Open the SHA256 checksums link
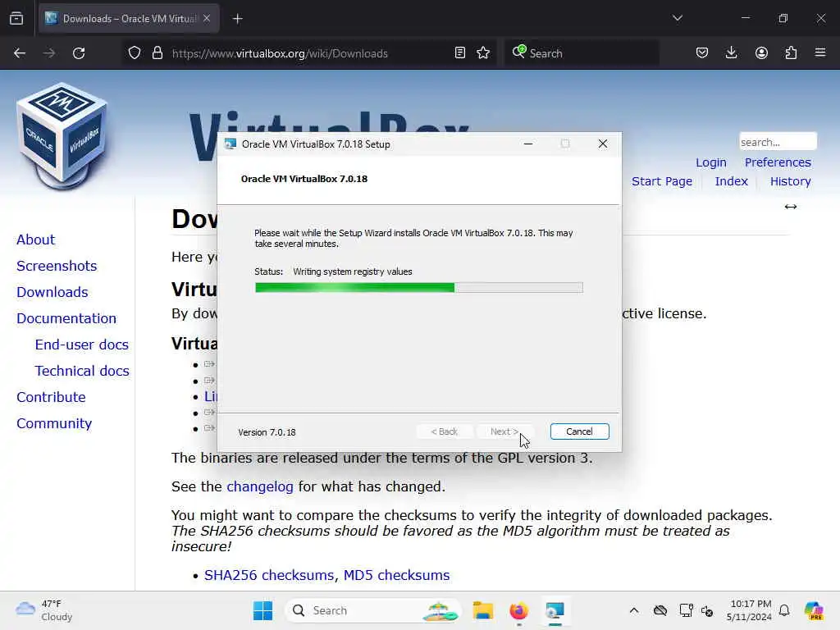The width and height of the screenshot is (840, 630). [x=271, y=575]
